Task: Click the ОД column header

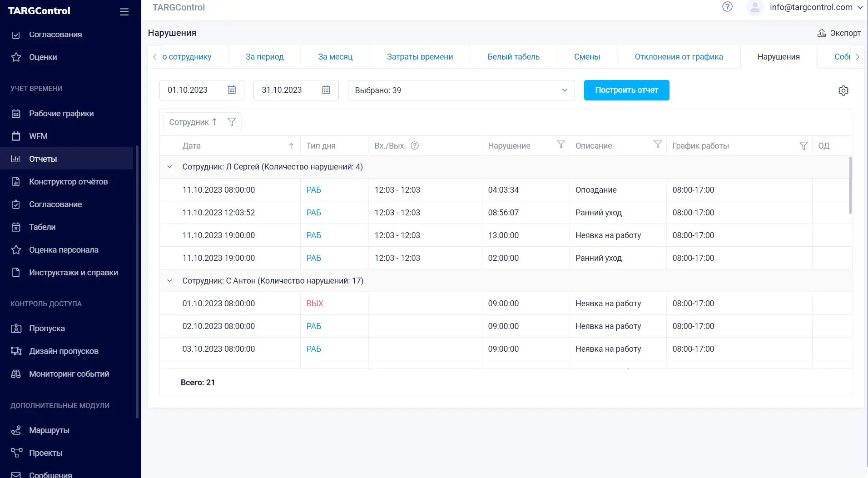Action: (x=823, y=146)
